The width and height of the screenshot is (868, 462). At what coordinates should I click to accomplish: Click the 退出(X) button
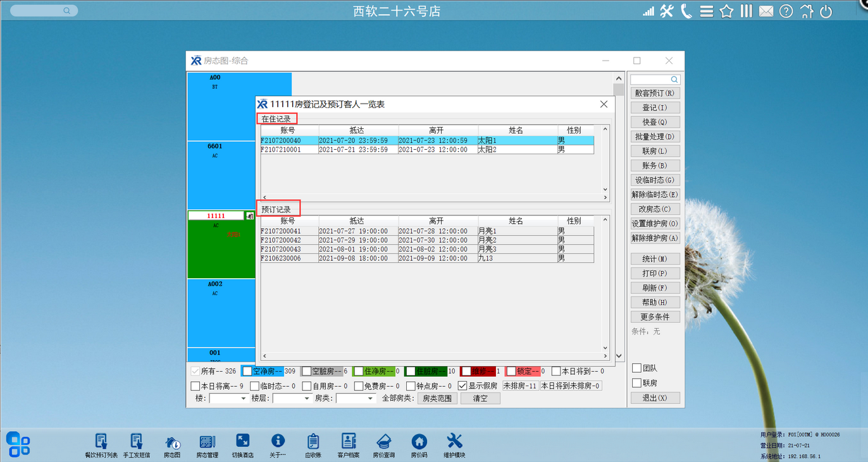(655, 398)
